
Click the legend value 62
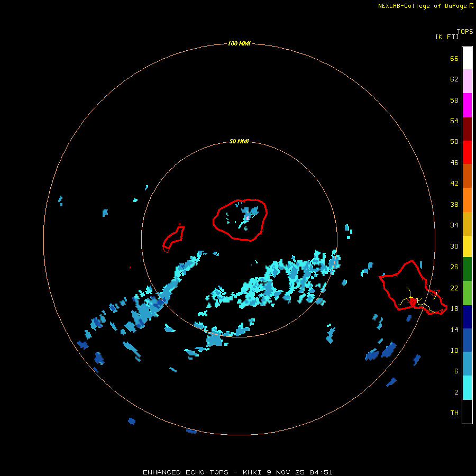pos(454,79)
